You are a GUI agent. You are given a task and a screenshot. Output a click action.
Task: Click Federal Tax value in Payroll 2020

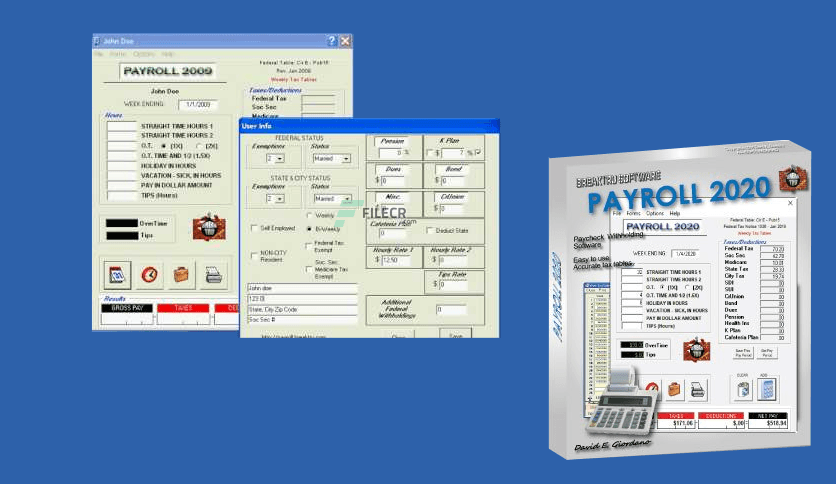tap(773, 249)
